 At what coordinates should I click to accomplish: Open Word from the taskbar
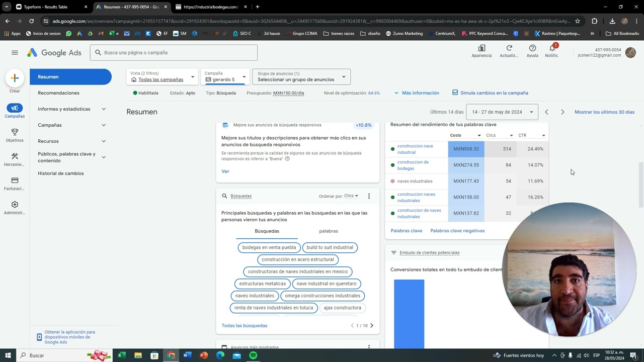click(x=187, y=355)
